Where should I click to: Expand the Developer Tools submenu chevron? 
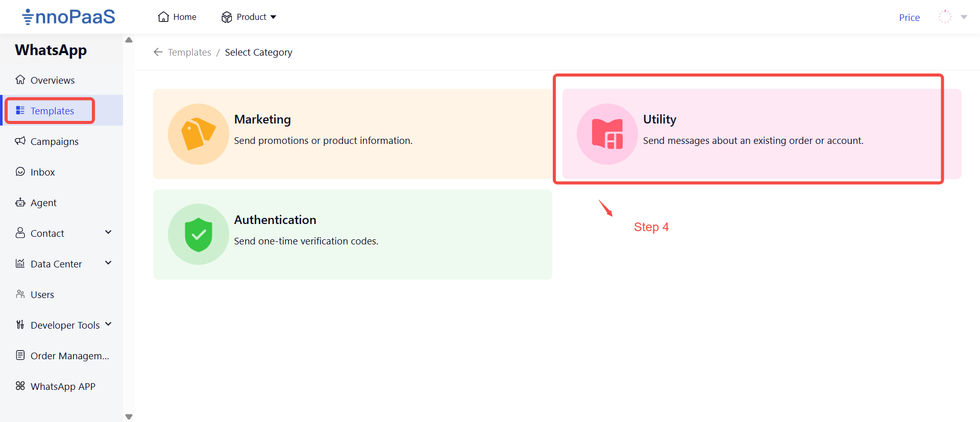tap(108, 324)
